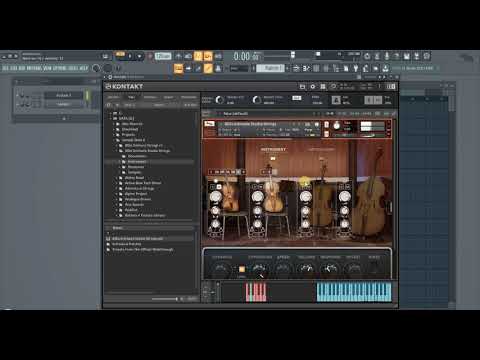
Task: Adjust the FL Studio master pitch knob
Action: pyautogui.click(x=107, y=68)
